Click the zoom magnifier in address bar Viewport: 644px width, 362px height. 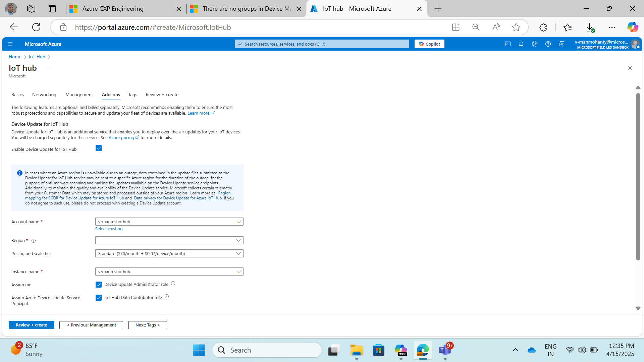476,27
